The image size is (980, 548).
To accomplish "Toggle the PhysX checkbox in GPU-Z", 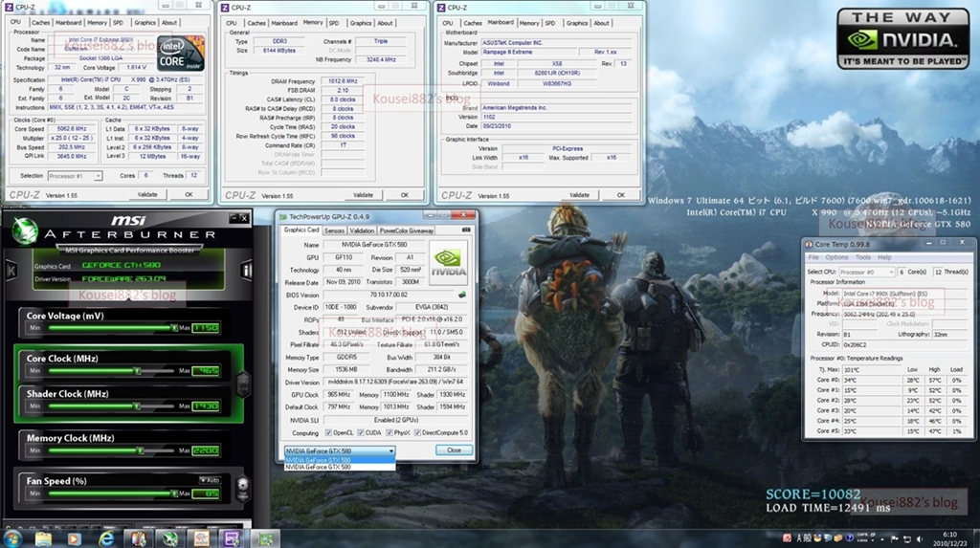I will click(x=390, y=432).
